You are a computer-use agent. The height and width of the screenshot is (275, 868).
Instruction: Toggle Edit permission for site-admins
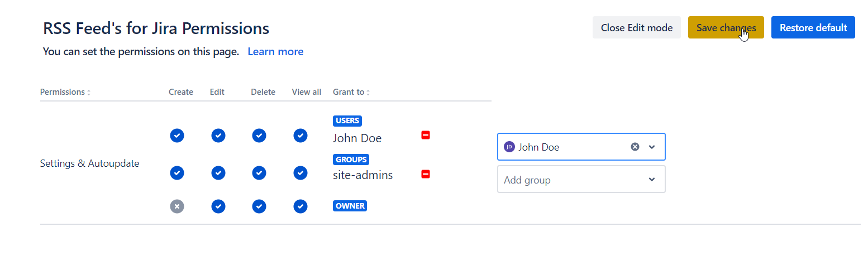click(218, 173)
